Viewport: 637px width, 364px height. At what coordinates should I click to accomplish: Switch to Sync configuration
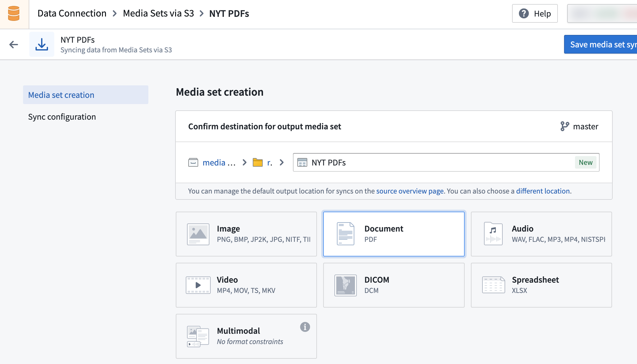point(62,117)
